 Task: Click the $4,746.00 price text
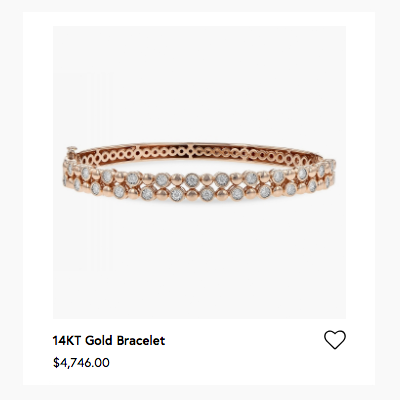pyautogui.click(x=81, y=363)
